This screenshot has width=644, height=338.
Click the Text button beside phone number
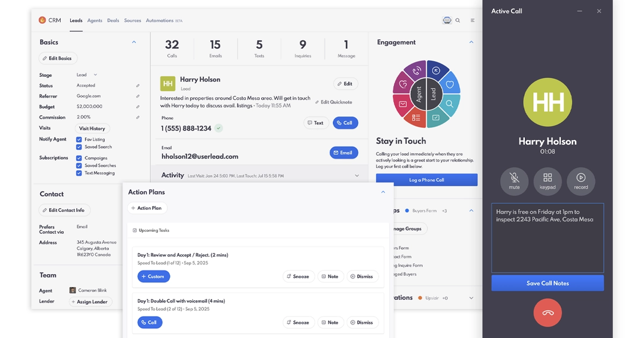tap(316, 123)
